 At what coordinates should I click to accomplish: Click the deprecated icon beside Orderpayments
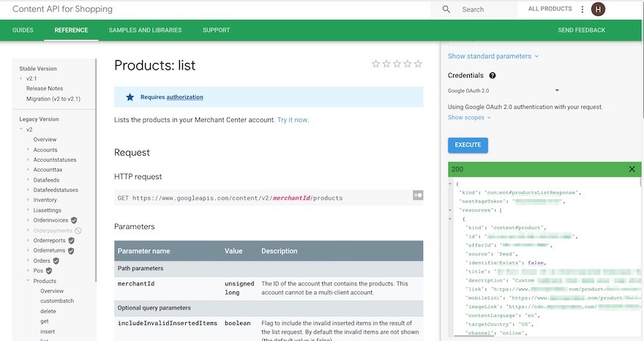(78, 231)
